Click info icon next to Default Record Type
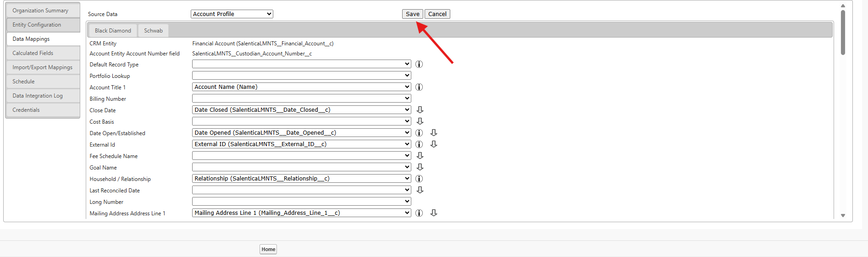 tap(419, 64)
